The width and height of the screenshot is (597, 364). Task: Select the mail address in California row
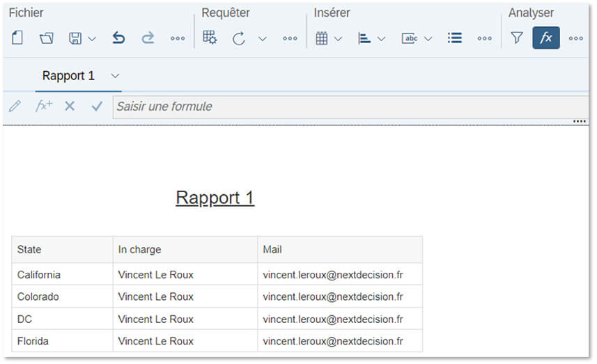click(340, 275)
